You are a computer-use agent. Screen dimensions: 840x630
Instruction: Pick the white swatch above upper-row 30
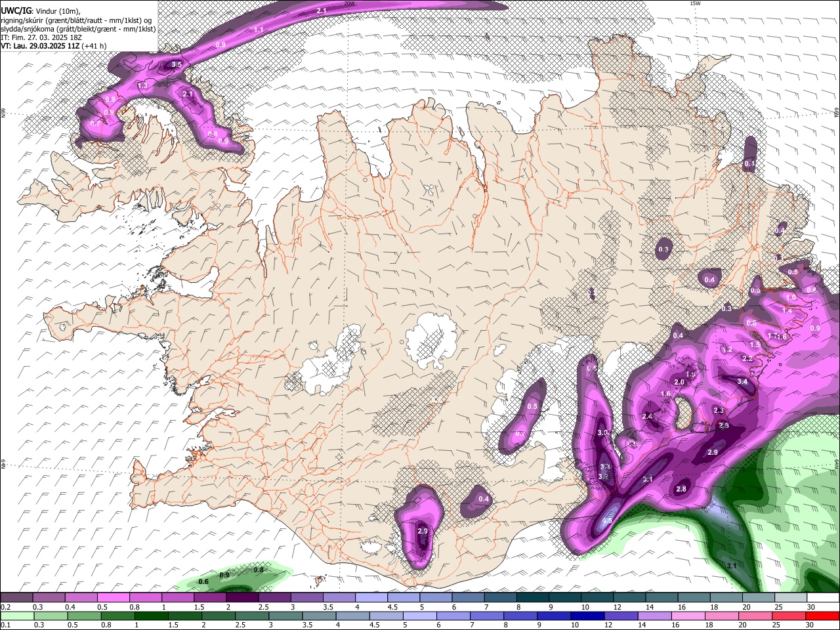tap(824, 598)
